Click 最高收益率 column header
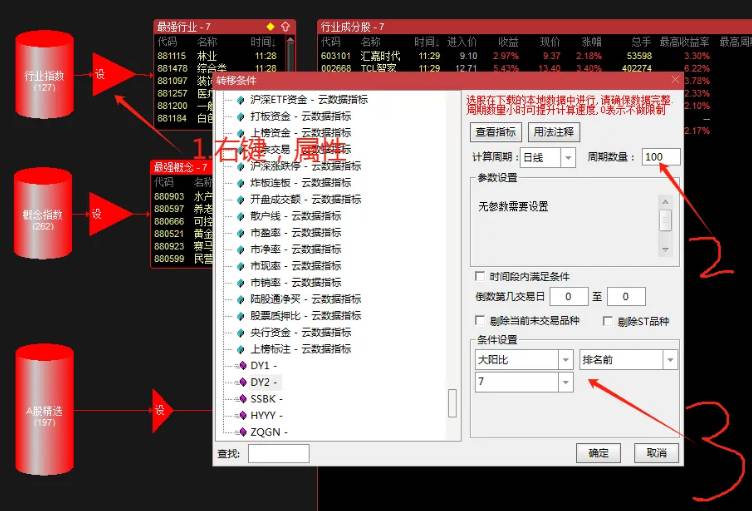The height and width of the screenshot is (511, 752). click(684, 42)
